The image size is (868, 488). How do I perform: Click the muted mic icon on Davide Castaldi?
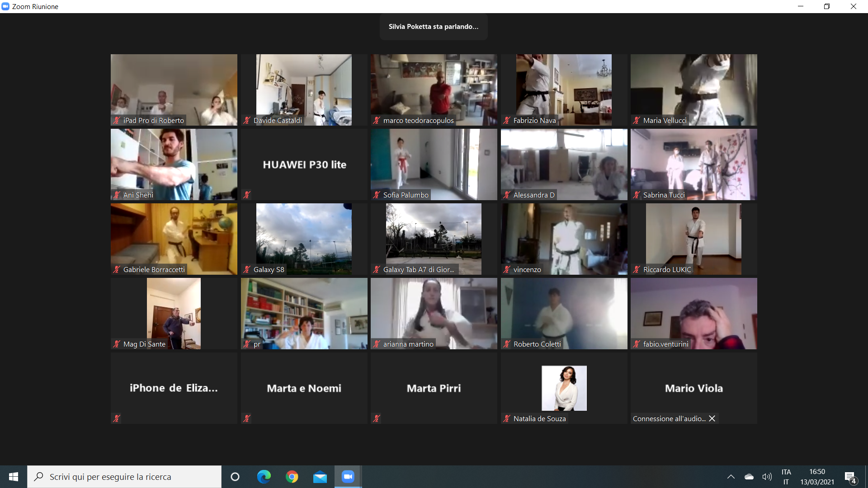click(247, 120)
